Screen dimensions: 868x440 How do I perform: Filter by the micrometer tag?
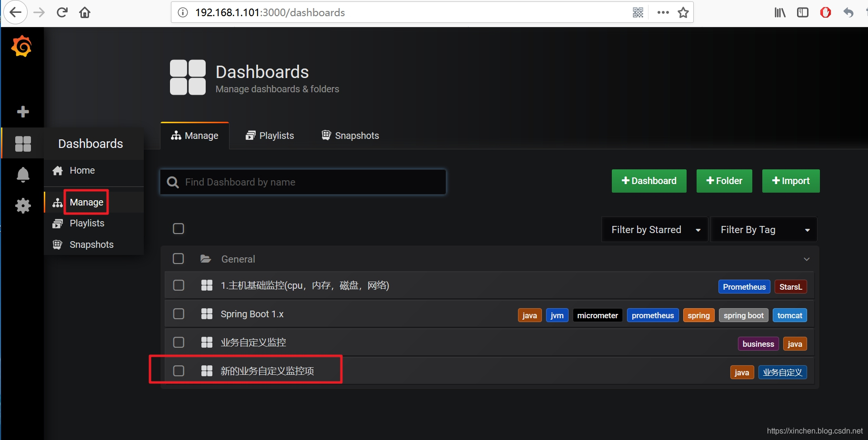[x=598, y=315]
